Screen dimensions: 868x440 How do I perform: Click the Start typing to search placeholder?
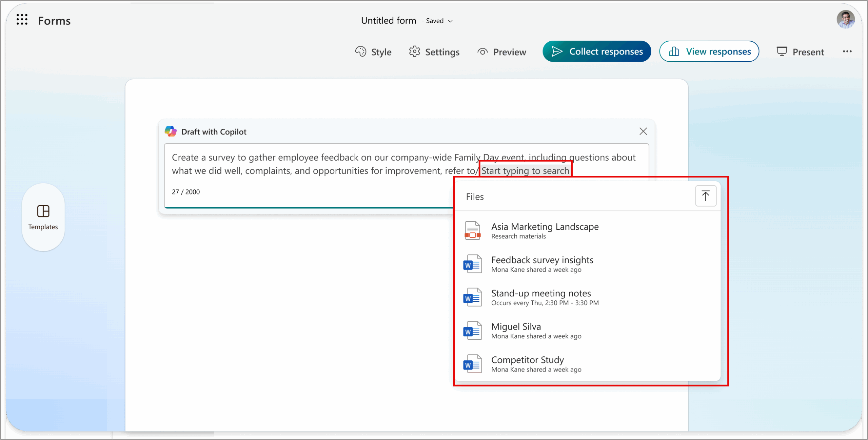tap(525, 171)
